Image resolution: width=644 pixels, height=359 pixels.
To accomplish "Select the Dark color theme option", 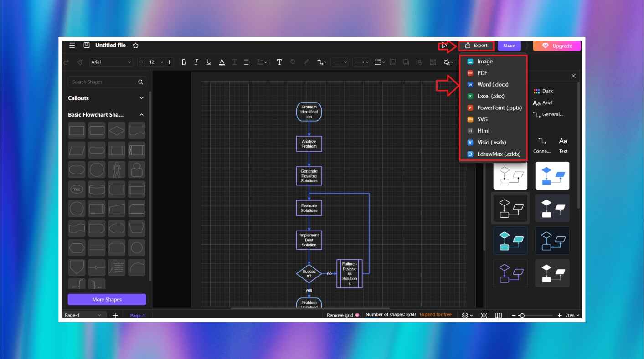I will tap(543, 91).
